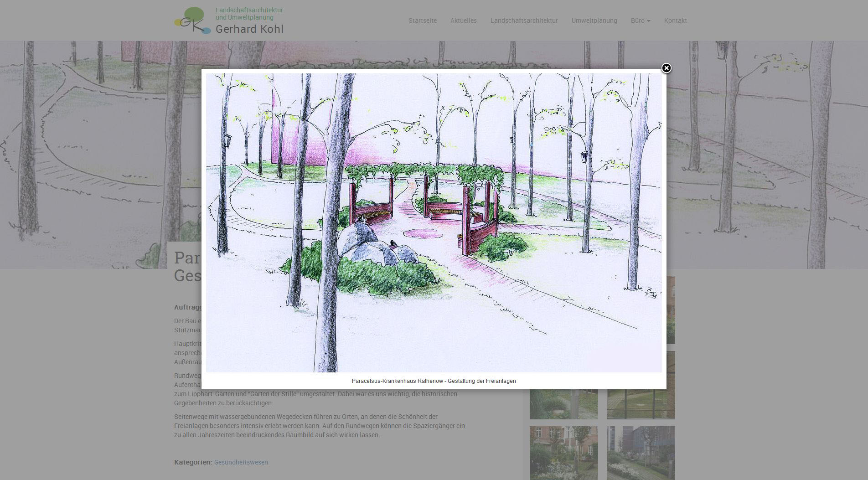Screen dimensions: 868x480
Task: Click the Seitenwege paragraph text
Action: [x=319, y=426]
